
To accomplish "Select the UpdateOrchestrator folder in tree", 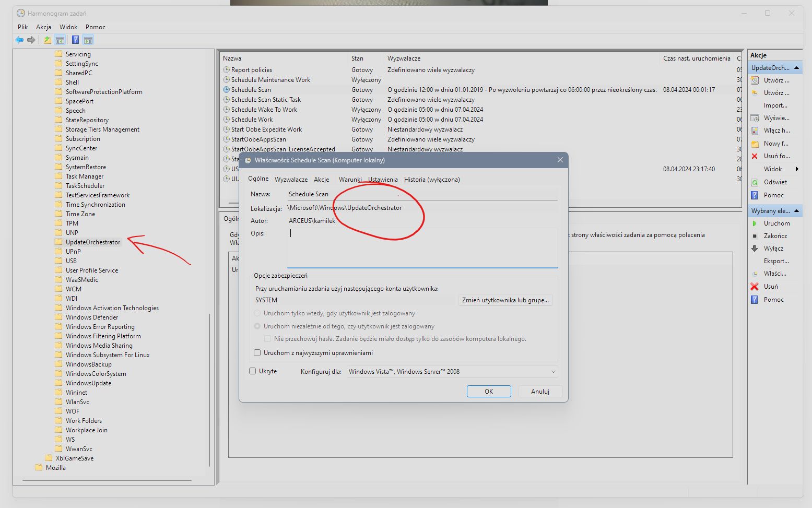I will point(93,242).
